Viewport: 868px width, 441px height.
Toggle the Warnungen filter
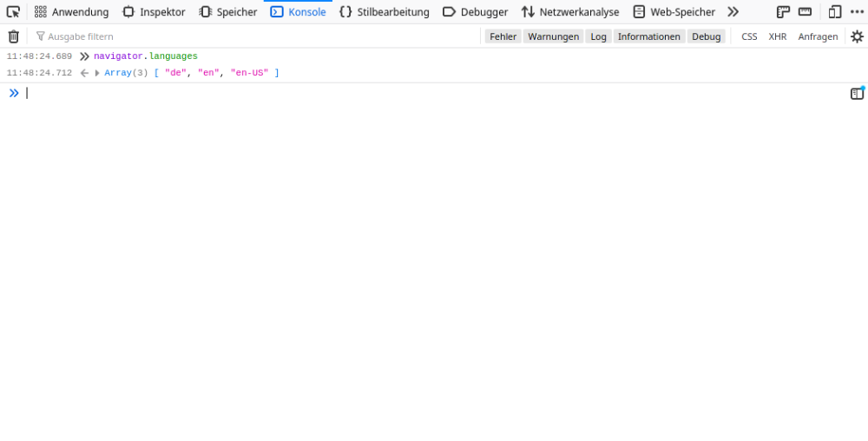(553, 36)
